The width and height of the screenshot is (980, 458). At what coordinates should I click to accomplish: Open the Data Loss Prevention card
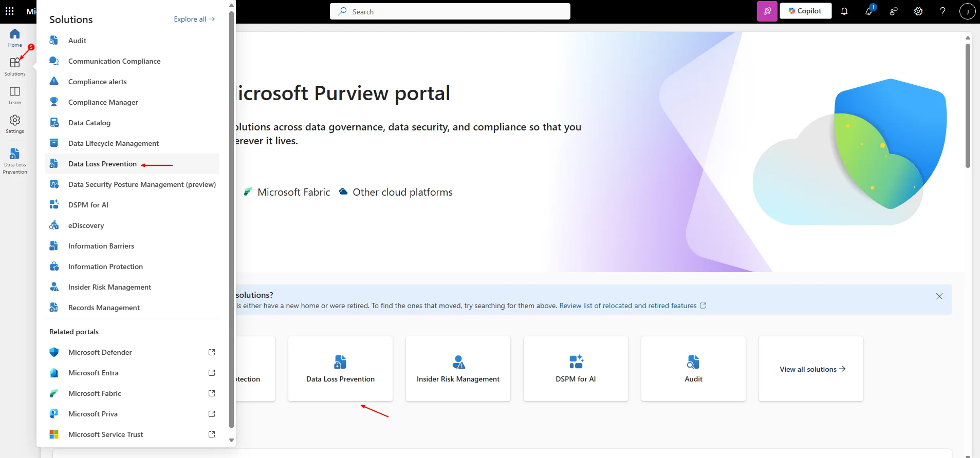[x=340, y=369]
